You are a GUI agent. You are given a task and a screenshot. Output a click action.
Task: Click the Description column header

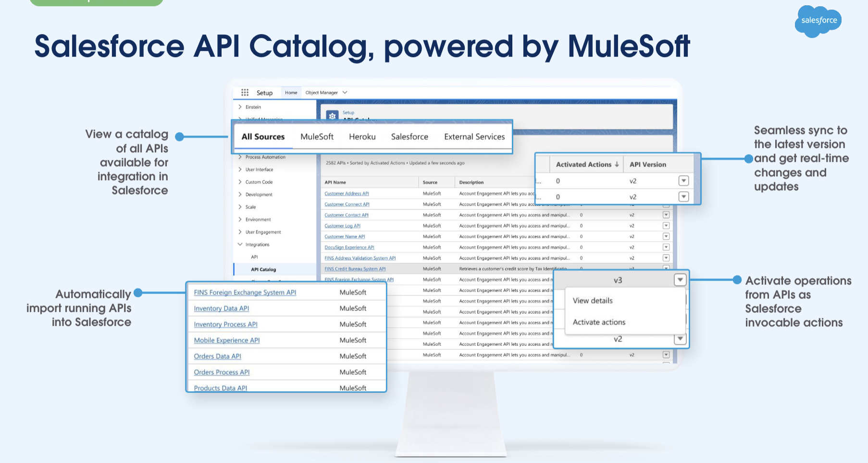471,183
